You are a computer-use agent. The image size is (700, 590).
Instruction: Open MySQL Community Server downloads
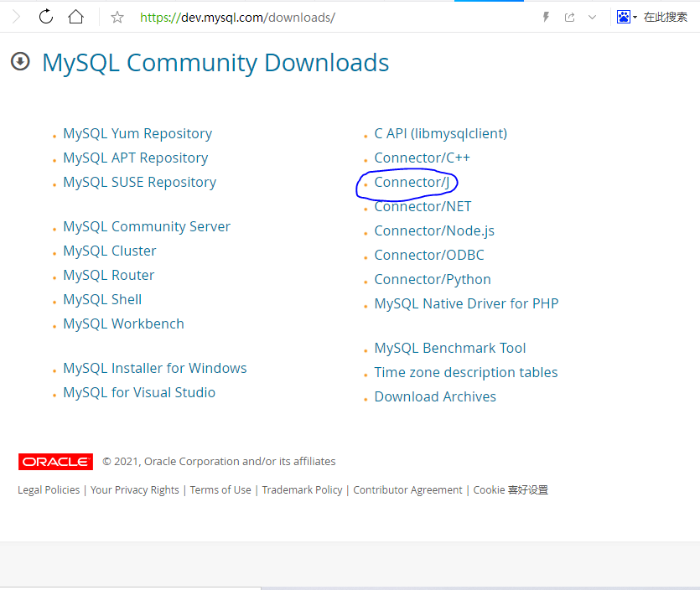pyautogui.click(x=146, y=226)
